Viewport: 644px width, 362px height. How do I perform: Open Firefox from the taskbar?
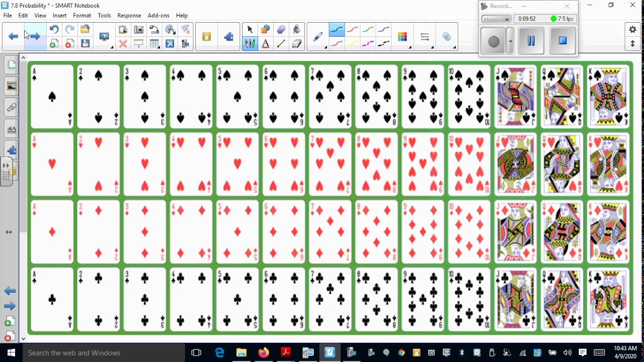(264, 352)
